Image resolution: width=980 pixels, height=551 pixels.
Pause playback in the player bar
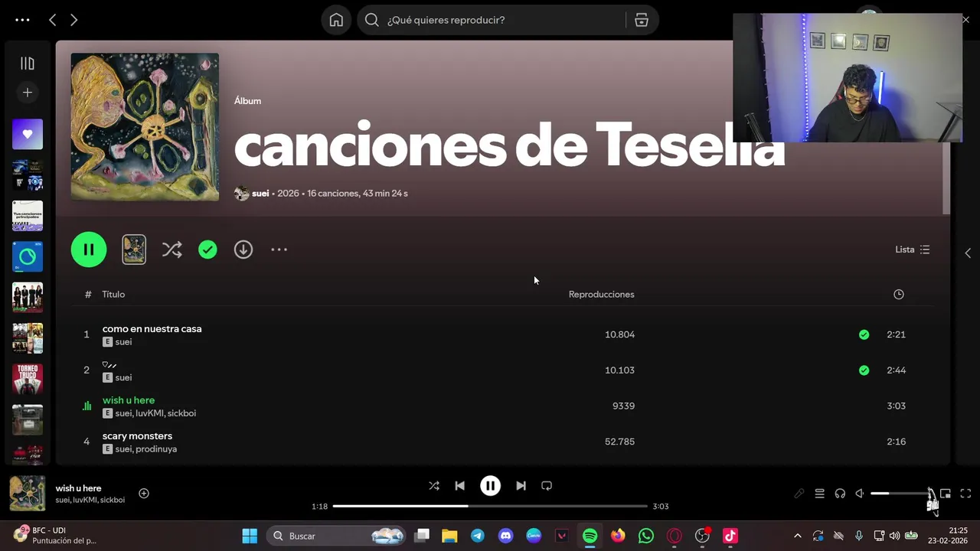pyautogui.click(x=490, y=486)
